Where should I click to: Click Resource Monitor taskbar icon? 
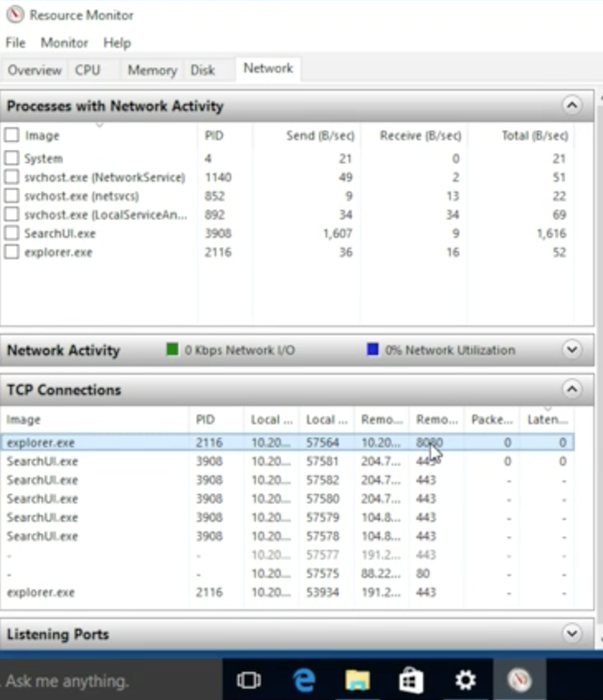[x=520, y=680]
